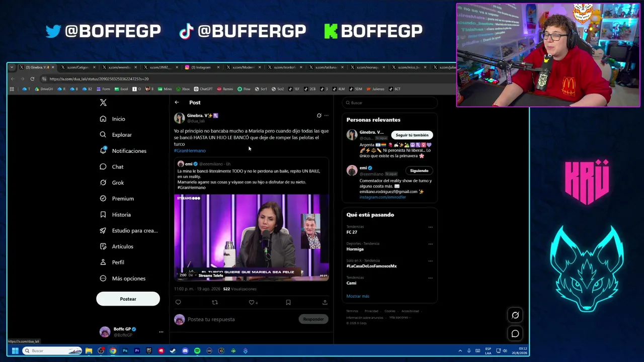The width and height of the screenshot is (644, 362).
Task: Open options for FC 27 trend
Action: [x=430, y=227]
